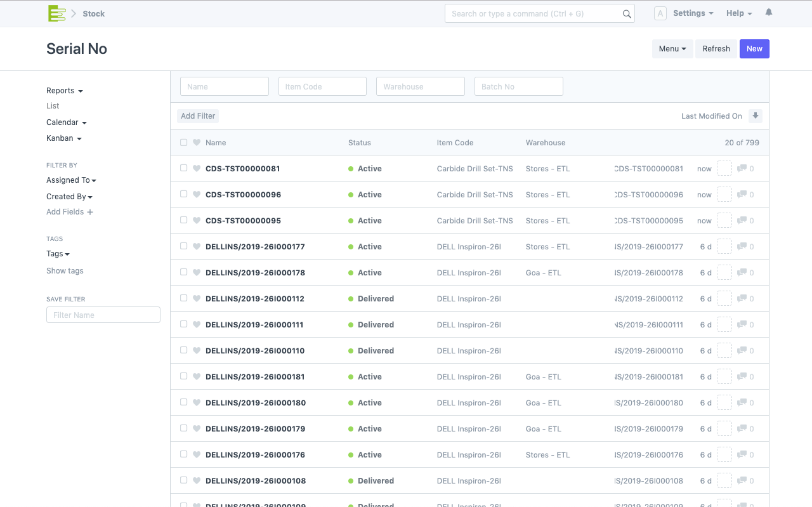Click the search magnifier icon
The width and height of the screenshot is (812, 507).
[x=626, y=14]
